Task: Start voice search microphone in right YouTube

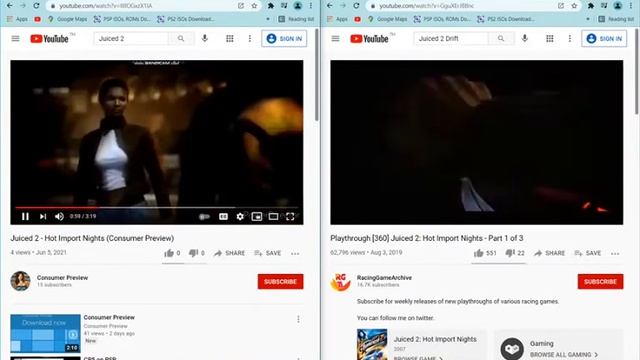Action: pos(525,38)
